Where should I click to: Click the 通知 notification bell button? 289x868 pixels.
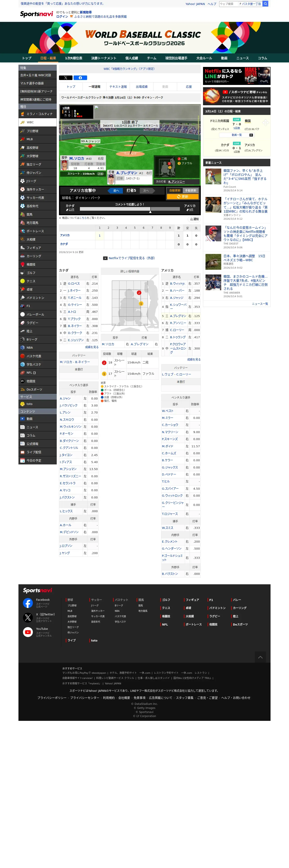pyautogui.click(x=194, y=219)
